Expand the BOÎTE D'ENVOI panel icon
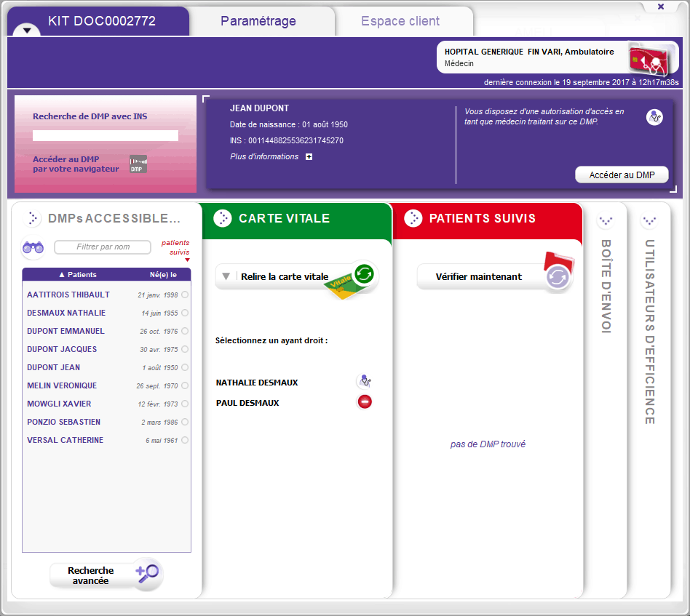 [x=606, y=220]
